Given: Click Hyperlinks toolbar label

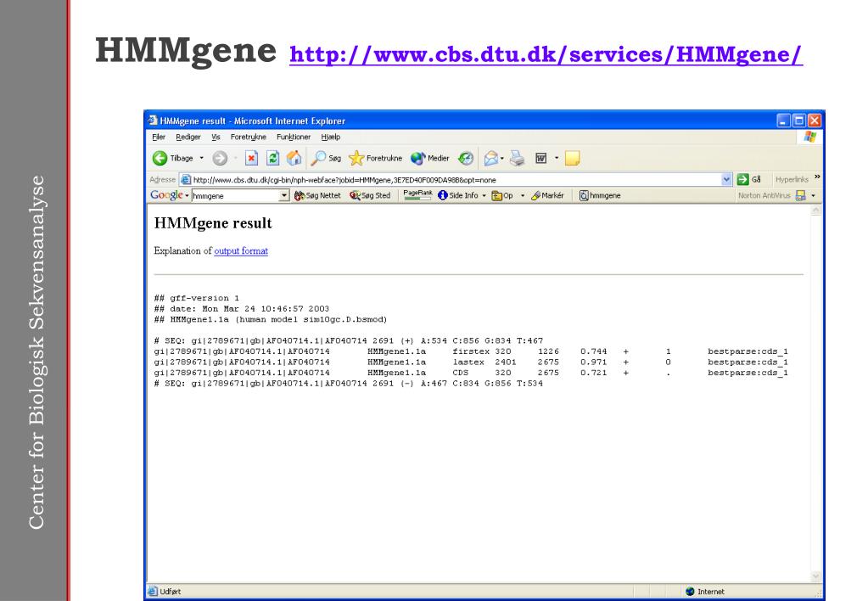Looking at the screenshot, I should click(792, 179).
